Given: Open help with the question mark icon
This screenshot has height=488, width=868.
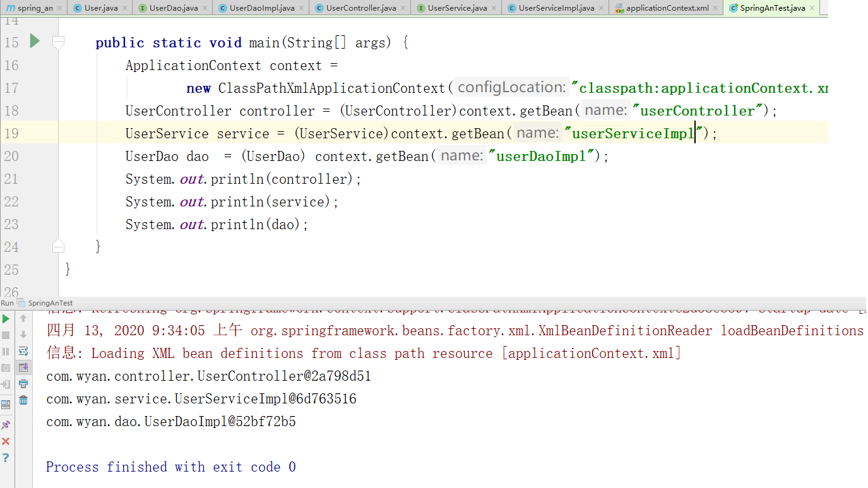Looking at the screenshot, I should (6, 458).
